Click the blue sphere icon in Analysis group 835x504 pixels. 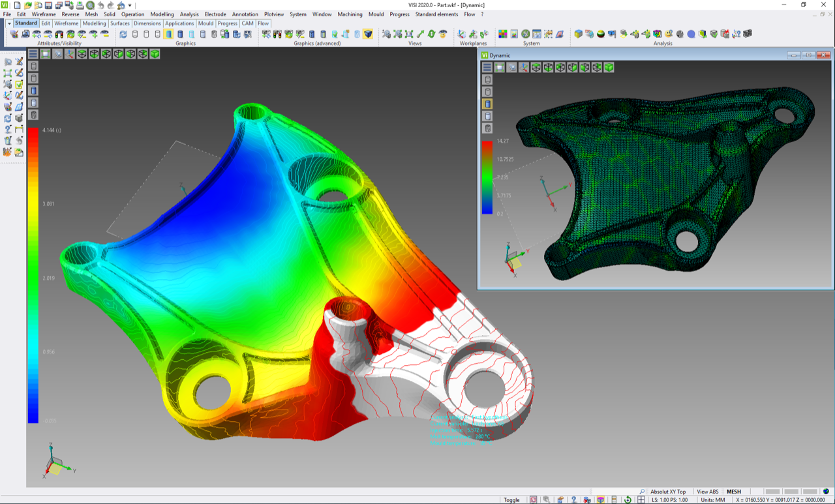pyautogui.click(x=691, y=34)
